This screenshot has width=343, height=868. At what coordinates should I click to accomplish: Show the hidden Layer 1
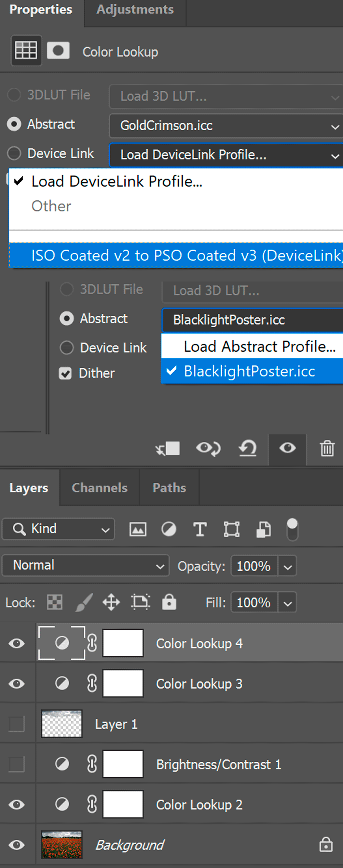(17, 724)
